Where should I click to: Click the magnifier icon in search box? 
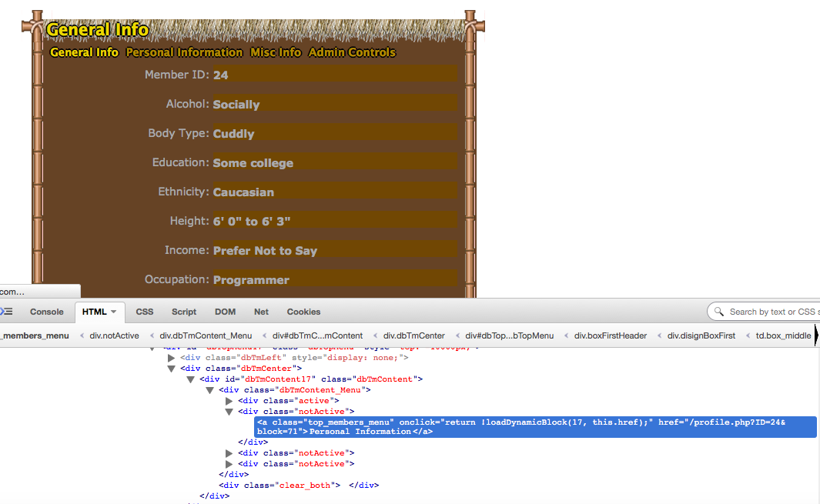[719, 312]
